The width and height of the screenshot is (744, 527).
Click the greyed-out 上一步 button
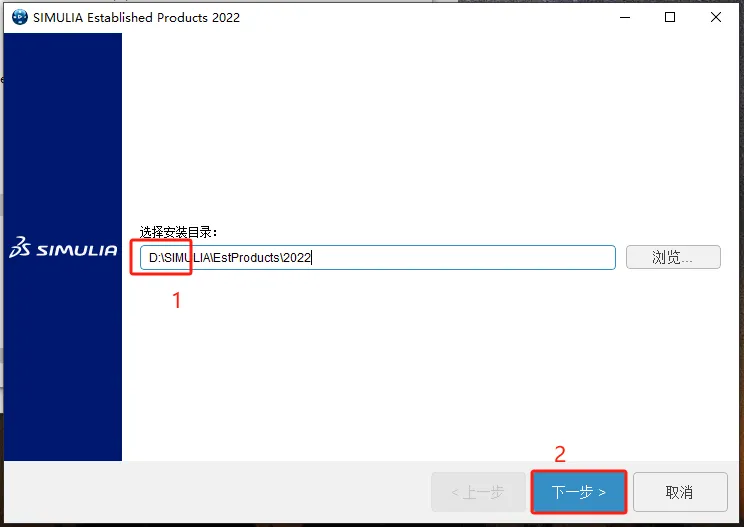coord(478,492)
